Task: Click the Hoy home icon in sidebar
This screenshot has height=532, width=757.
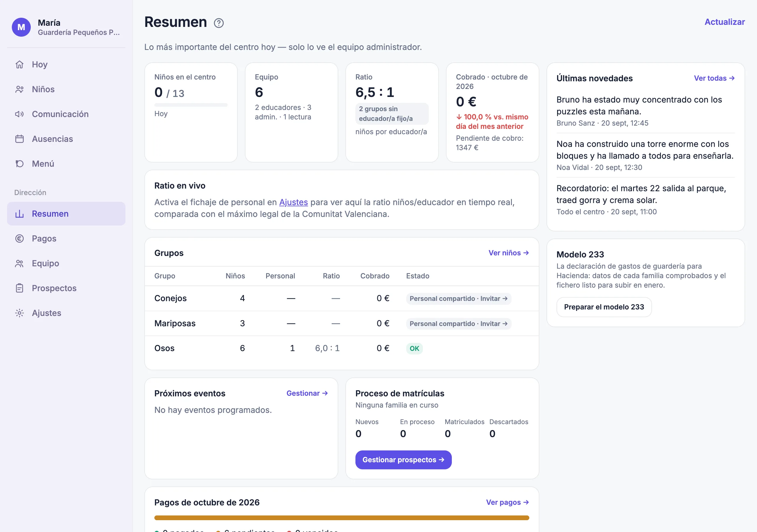Action: click(20, 65)
